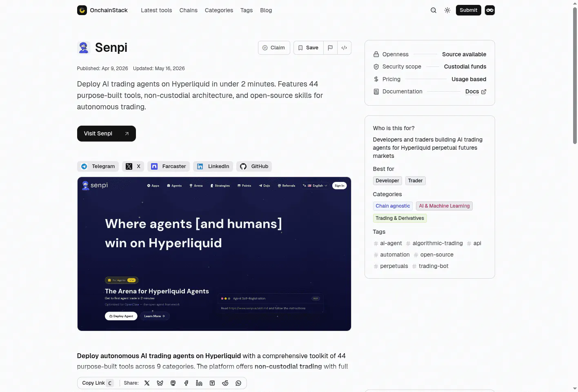Open the open-source tag

click(x=433, y=255)
